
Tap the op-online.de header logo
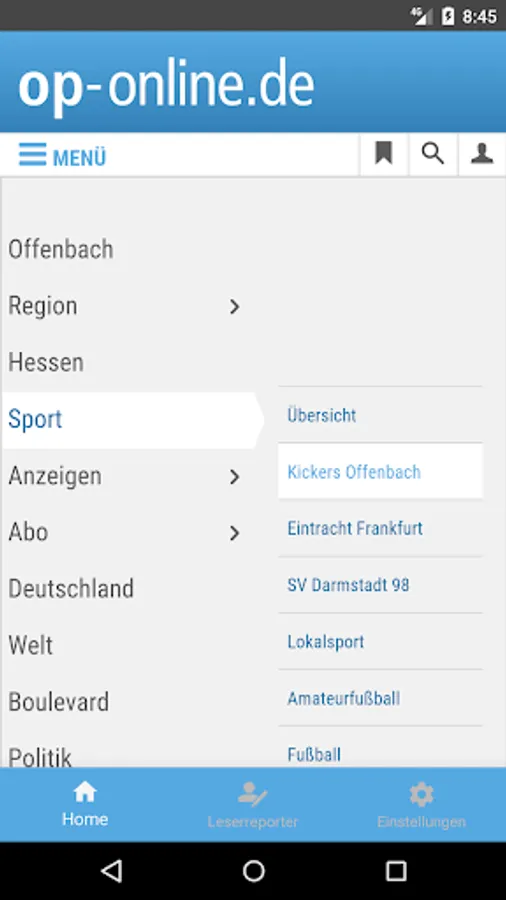[x=166, y=86]
